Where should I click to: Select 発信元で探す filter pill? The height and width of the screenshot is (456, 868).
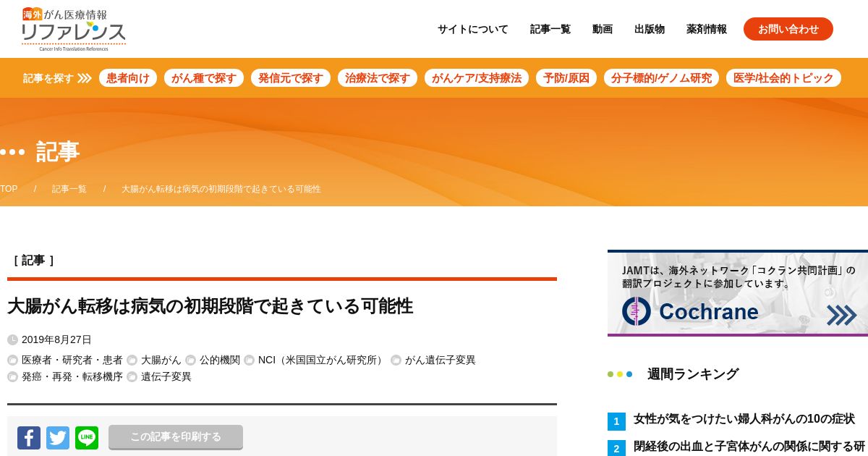coord(291,78)
